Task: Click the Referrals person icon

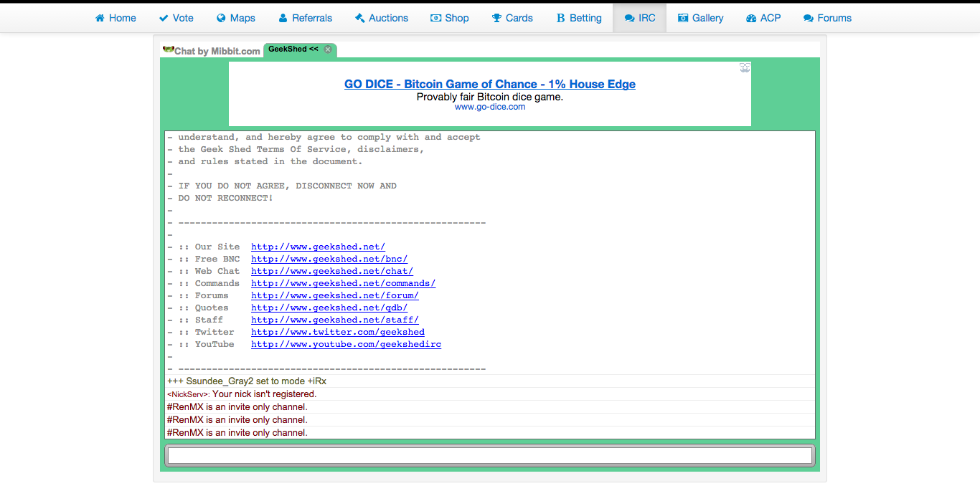Action: [x=283, y=17]
